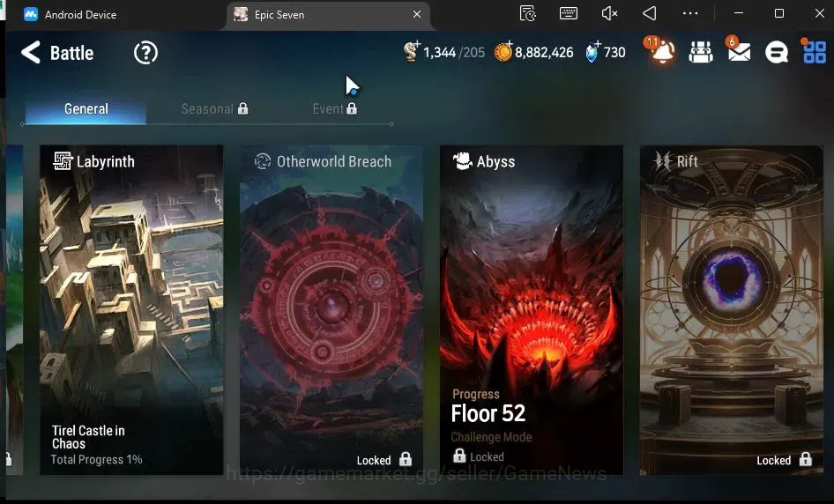
Task: Open the Otherworld Breach card
Action: (x=331, y=310)
